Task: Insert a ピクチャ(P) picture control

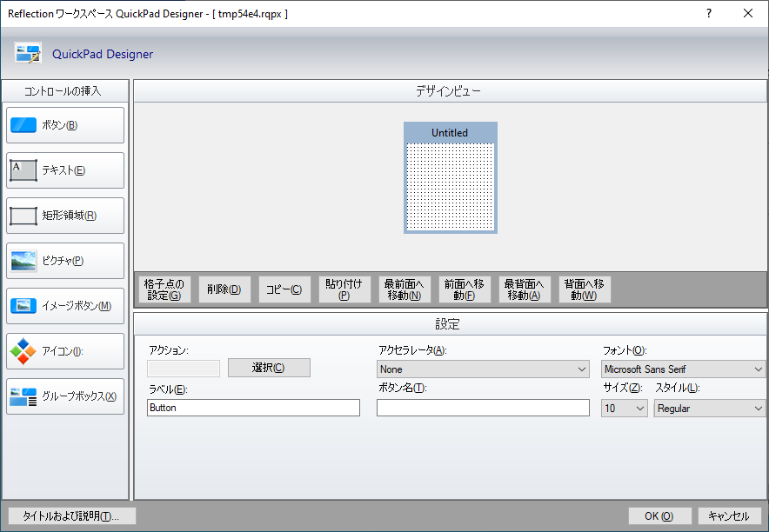Action: point(65,261)
